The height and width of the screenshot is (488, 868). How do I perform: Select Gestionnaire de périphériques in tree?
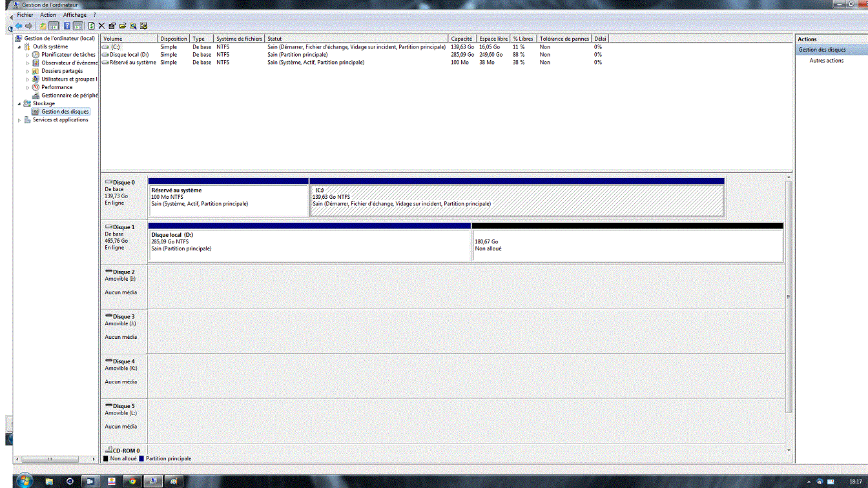tap(69, 96)
